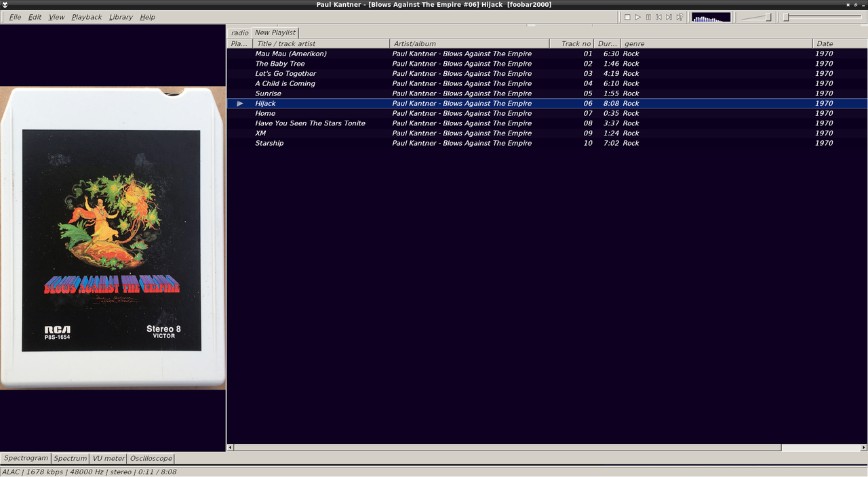The height and width of the screenshot is (477, 868).
Task: Select the track Mau Mau (Amerikon)
Action: (x=547, y=54)
